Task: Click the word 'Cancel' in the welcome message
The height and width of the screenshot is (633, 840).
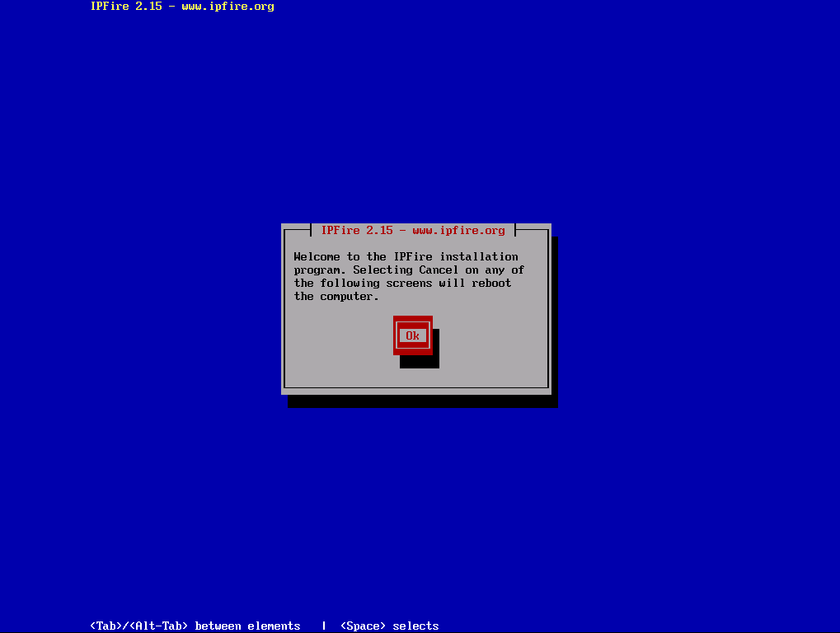Action: click(x=439, y=270)
